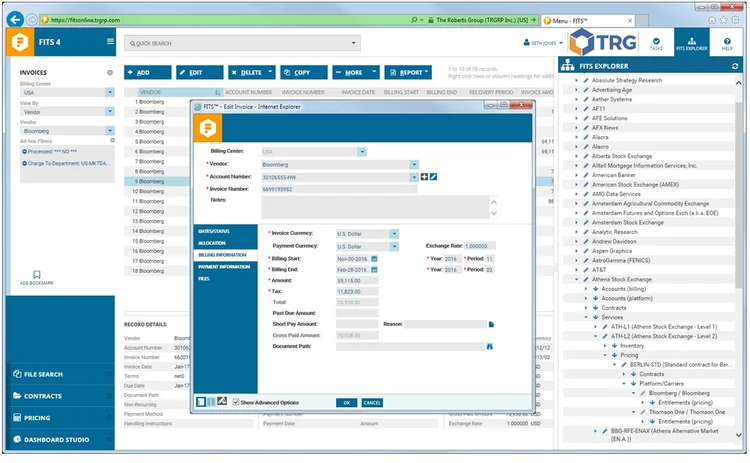This screenshot has height=463, width=750.
Task: Open Payment Currency dropdown
Action: [x=394, y=247]
